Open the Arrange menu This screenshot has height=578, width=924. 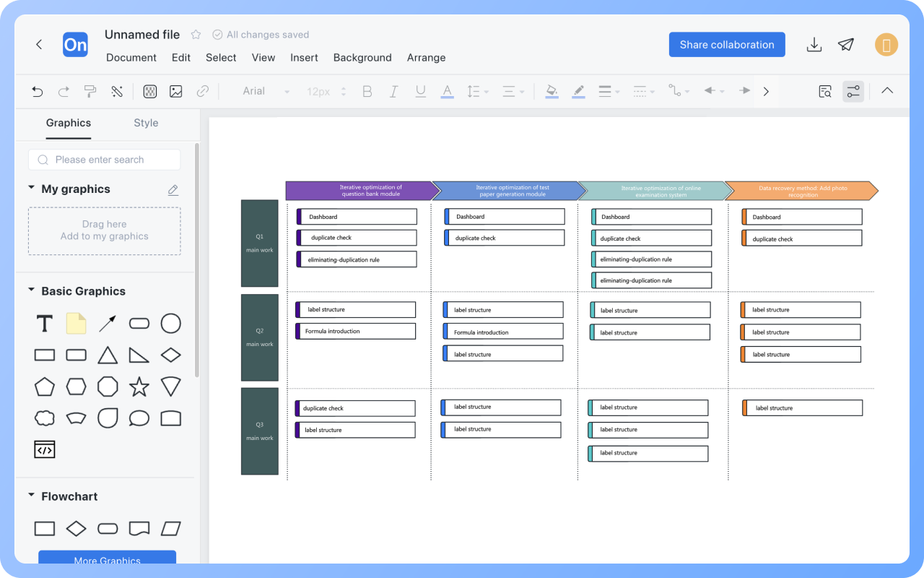426,58
